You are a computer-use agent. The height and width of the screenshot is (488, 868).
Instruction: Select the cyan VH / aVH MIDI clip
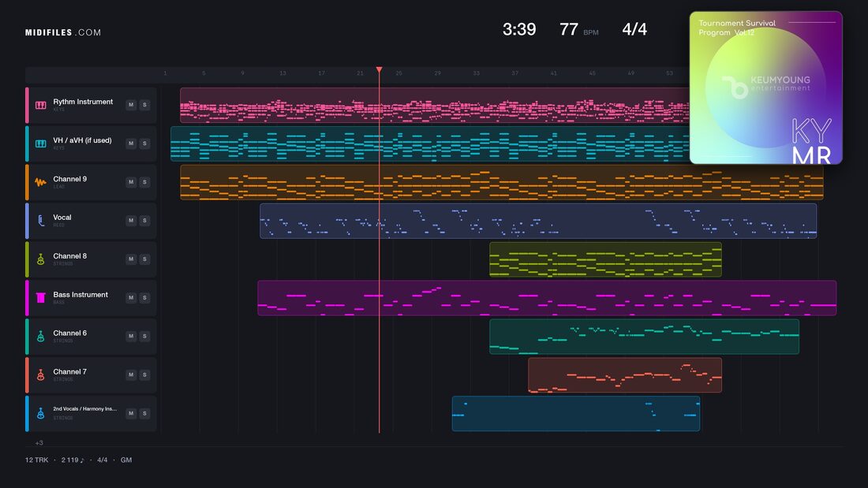click(x=430, y=143)
